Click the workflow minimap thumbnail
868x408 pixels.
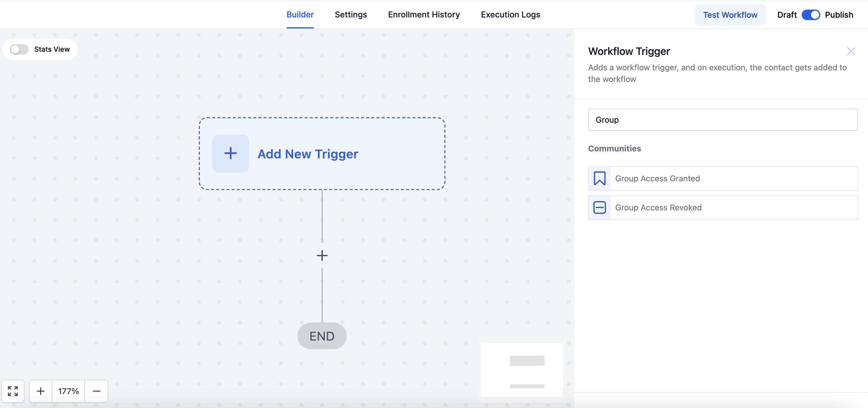pyautogui.click(x=521, y=370)
